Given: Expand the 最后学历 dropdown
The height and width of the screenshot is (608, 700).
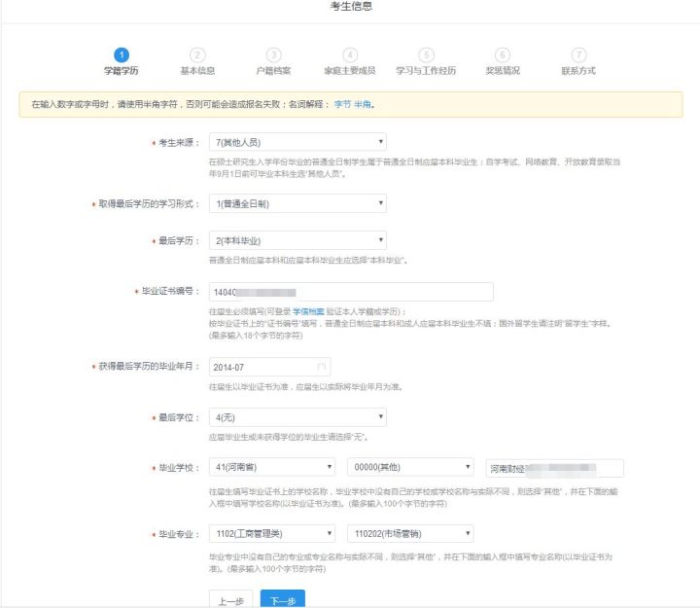Looking at the screenshot, I should point(297,239).
